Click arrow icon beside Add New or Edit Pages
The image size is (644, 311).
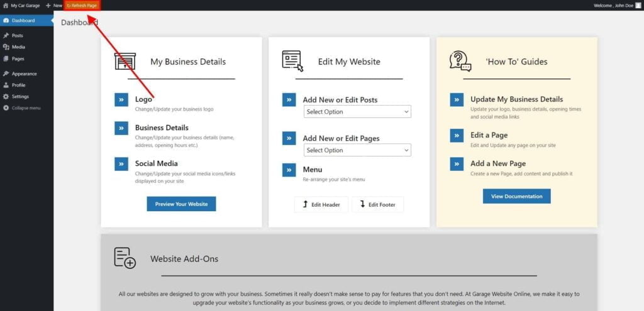(289, 138)
